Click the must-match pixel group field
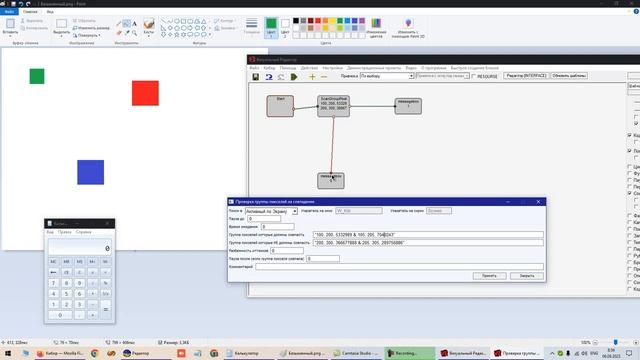640x360 pixels. (428, 235)
